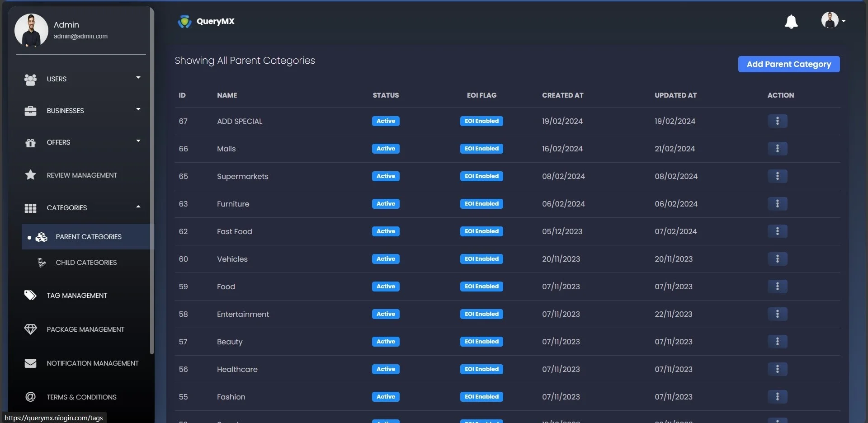Open action menu for ADD SPECIAL row
Screen dimensions: 868x423
(777, 121)
